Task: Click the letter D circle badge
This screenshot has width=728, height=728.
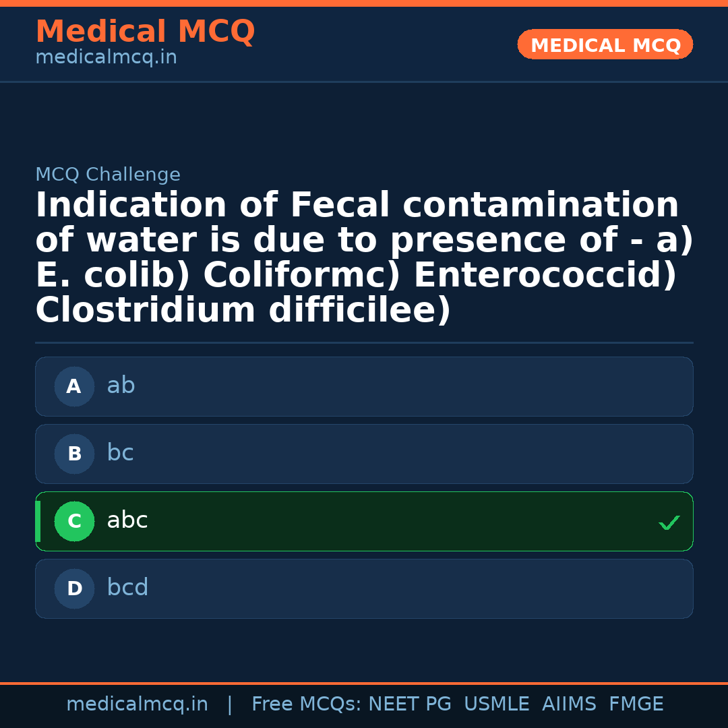Action: (x=74, y=588)
